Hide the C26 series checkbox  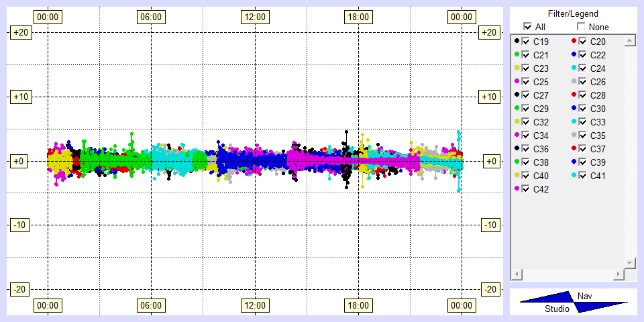[583, 82]
